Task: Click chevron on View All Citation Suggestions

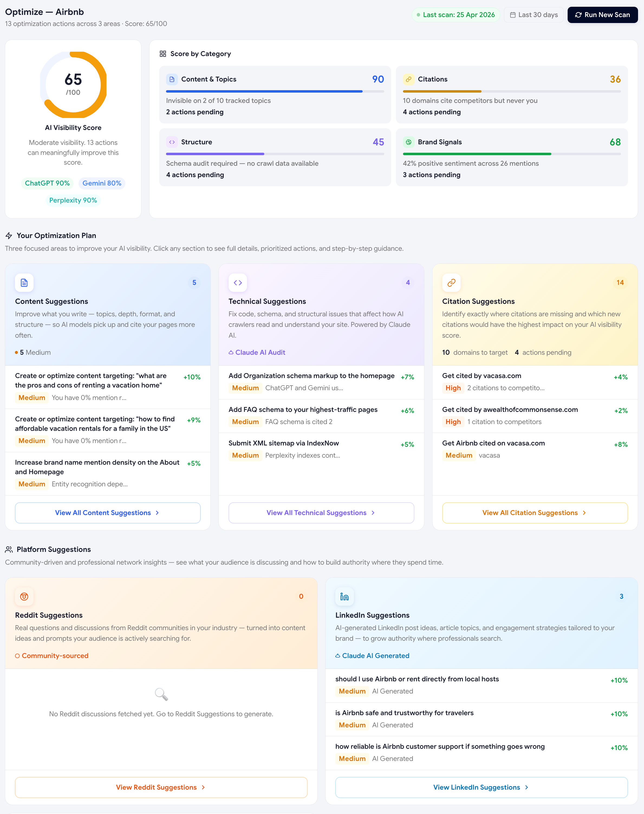Action: pyautogui.click(x=584, y=513)
